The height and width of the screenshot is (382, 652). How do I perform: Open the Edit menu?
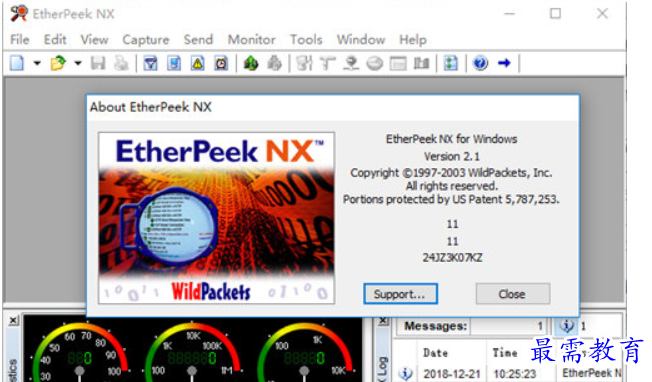pyautogui.click(x=55, y=39)
